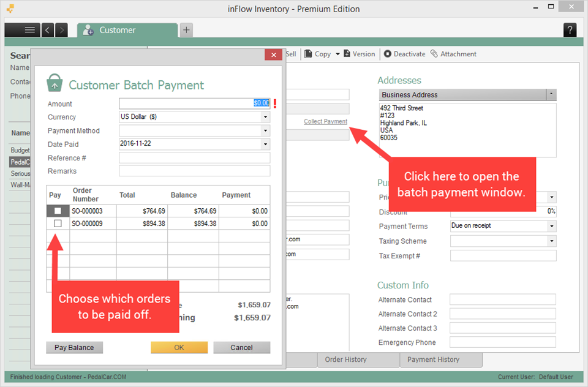Go forward with the right arrow button
588x387 pixels.
(x=61, y=29)
